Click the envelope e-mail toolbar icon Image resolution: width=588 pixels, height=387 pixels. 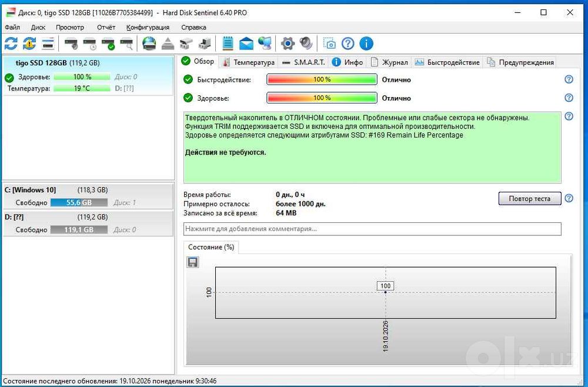point(246,44)
